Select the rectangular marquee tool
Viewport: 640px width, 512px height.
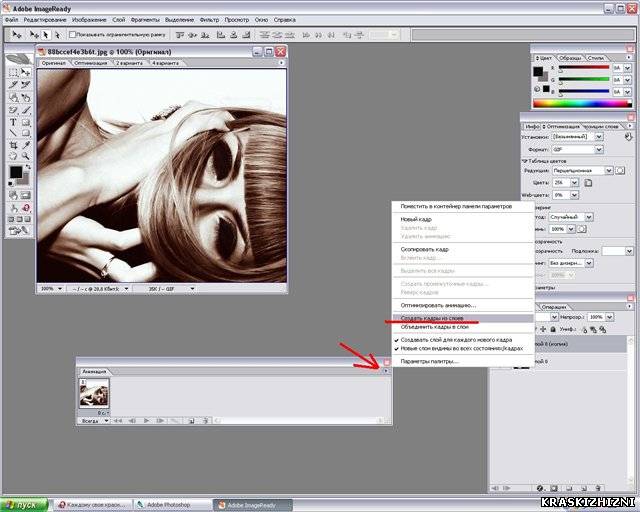click(x=13, y=73)
